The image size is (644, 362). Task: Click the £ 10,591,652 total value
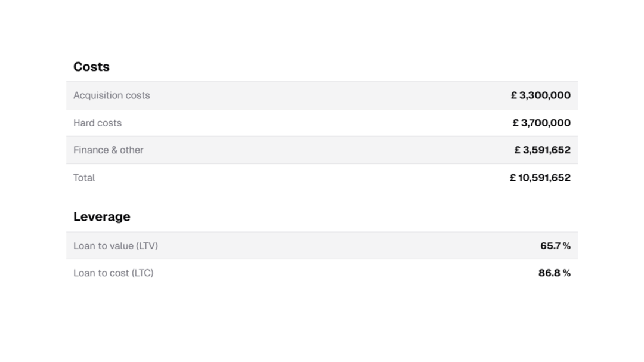click(x=540, y=178)
